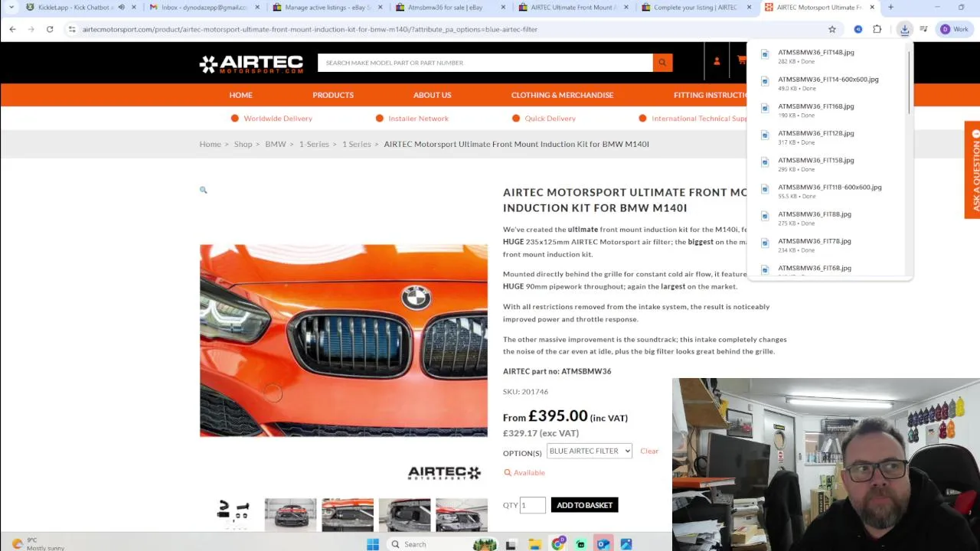
Task: Open new browser tab with plus icon
Action: 890,8
